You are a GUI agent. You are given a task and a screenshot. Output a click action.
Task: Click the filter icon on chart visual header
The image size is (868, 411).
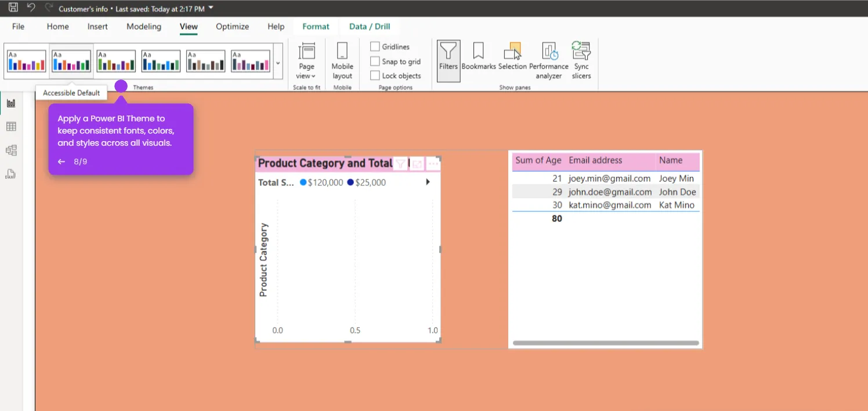[x=400, y=164]
